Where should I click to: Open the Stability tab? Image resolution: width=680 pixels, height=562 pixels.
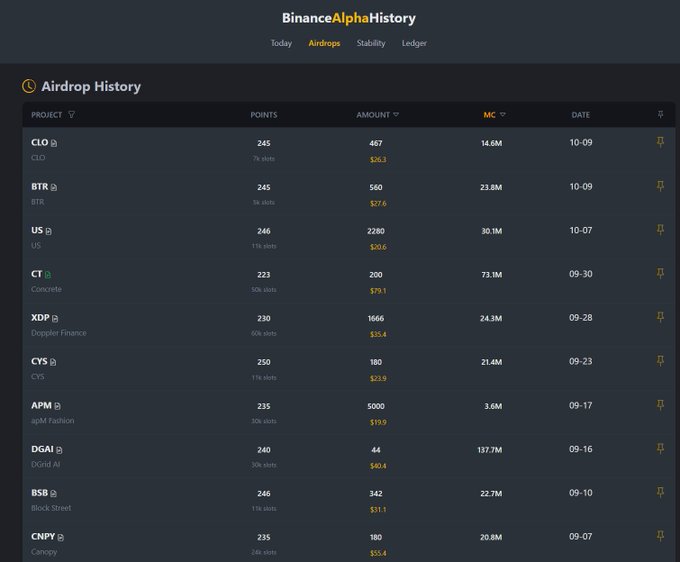click(371, 43)
